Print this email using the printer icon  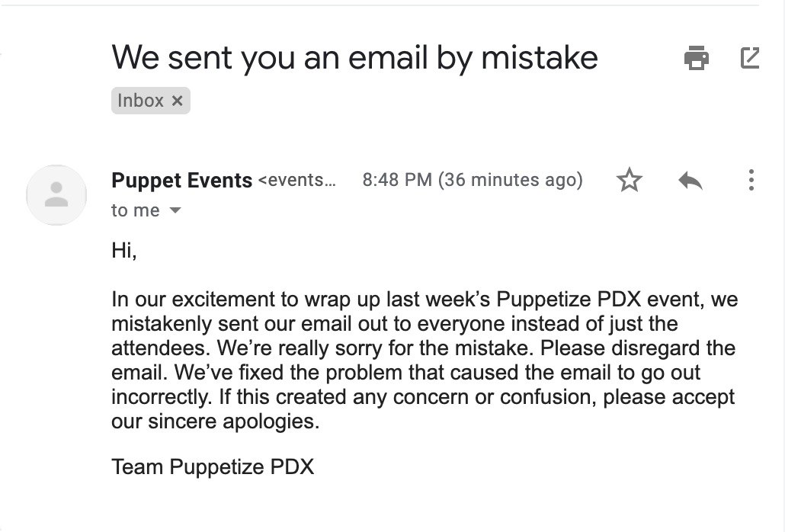696,58
